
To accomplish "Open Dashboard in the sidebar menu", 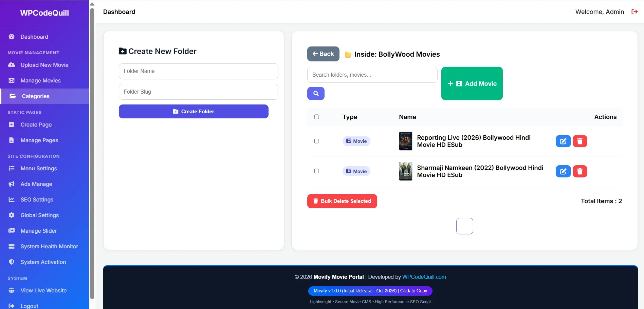I will tap(44, 37).
